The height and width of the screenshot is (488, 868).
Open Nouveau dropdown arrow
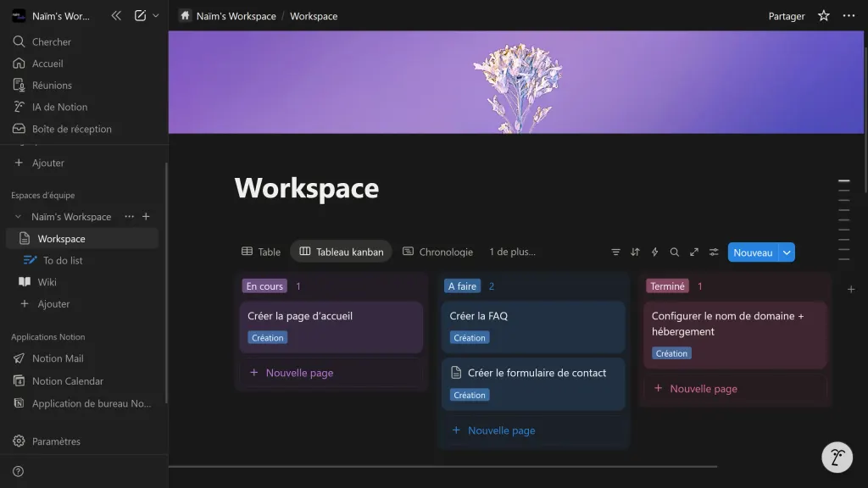787,252
